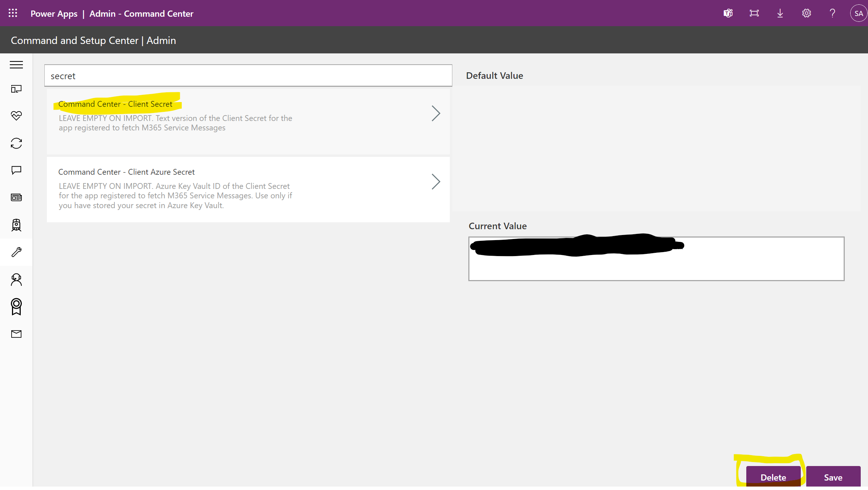868x490 pixels.
Task: Open the Microsoft Teams icon in header
Action: [728, 13]
